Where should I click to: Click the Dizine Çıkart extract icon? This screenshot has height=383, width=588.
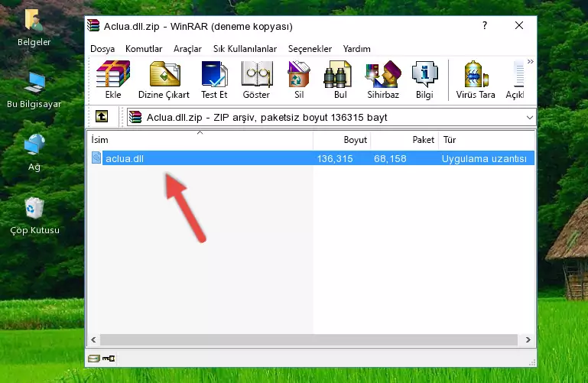164,80
